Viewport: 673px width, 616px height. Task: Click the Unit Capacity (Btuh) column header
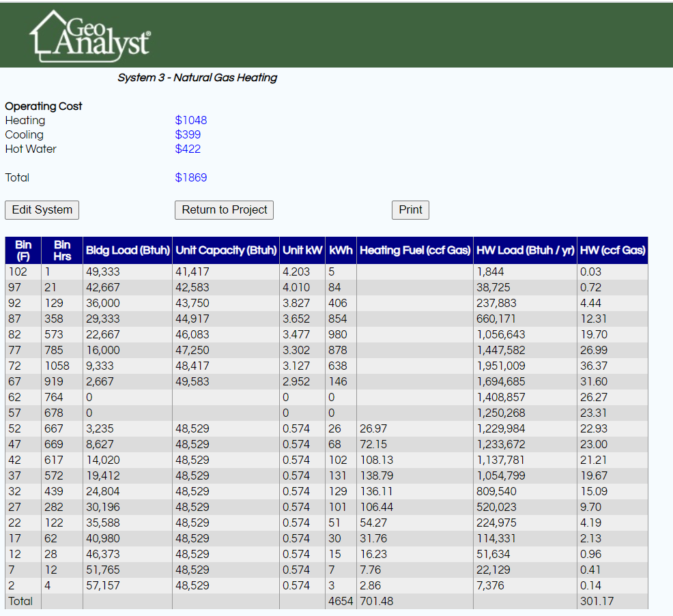pyautogui.click(x=226, y=250)
